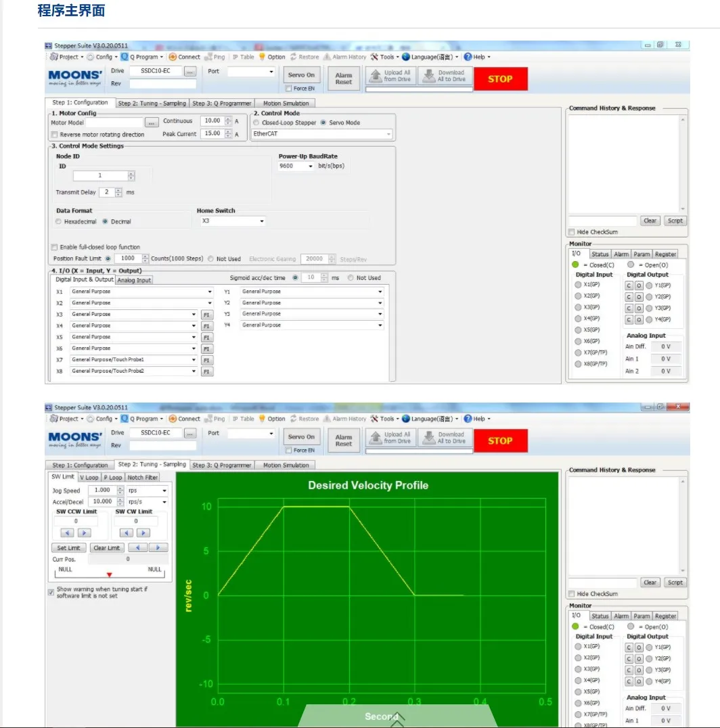Enable Reverse motor rotating direction checkbox
The width and height of the screenshot is (720, 728).
click(55, 135)
